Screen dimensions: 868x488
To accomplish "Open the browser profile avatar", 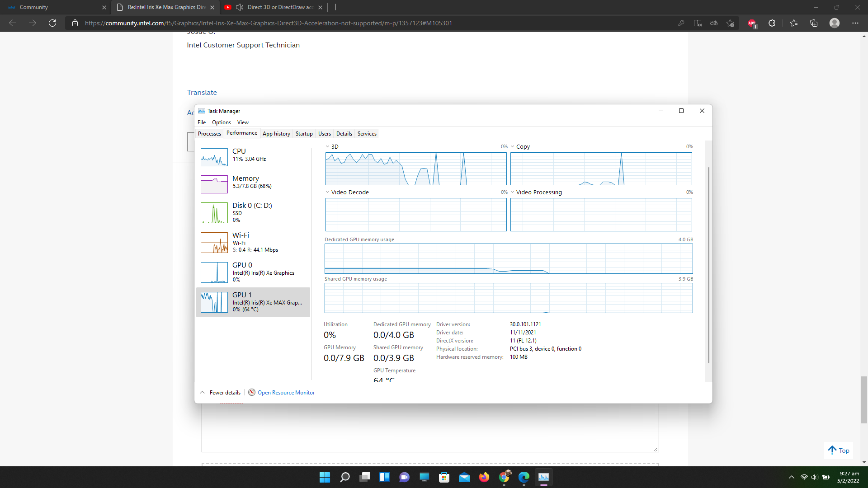I will point(835,23).
